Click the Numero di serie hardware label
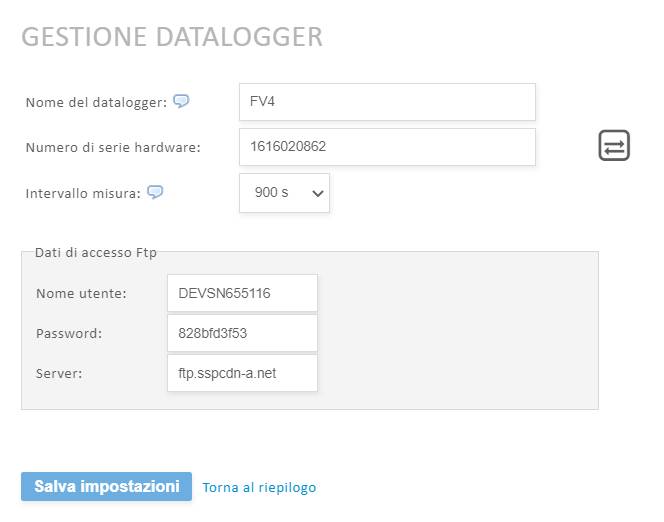Screen dimensions: 664x522 coord(113,147)
